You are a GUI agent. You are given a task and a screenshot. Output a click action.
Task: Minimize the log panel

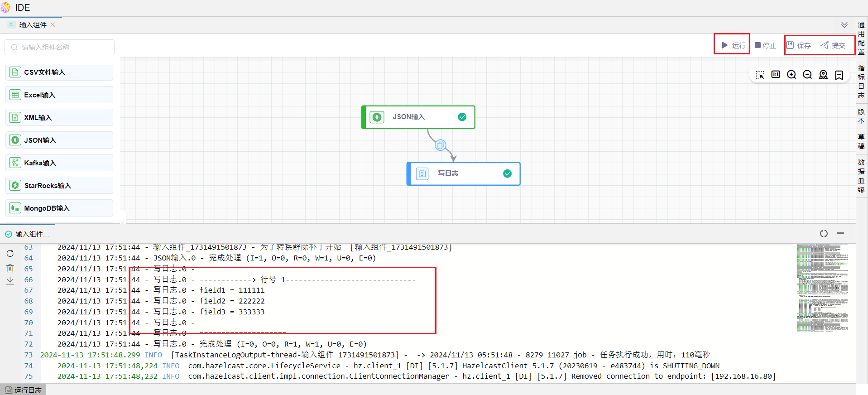(840, 233)
